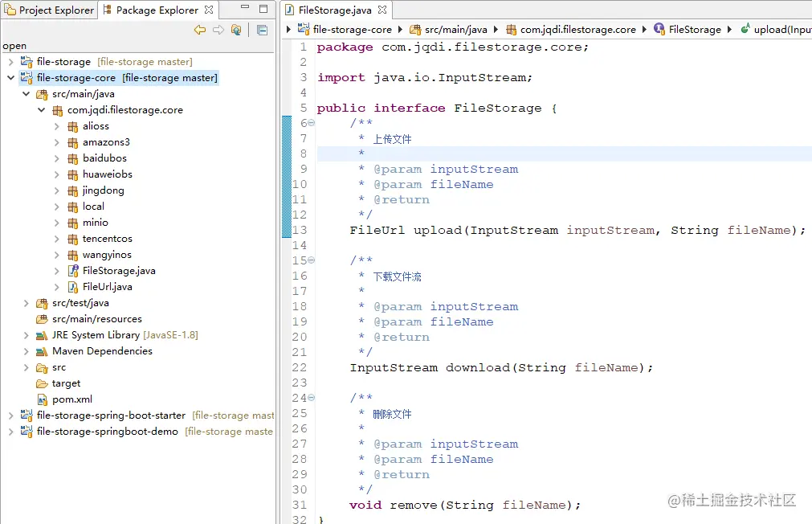Image resolution: width=812 pixels, height=524 pixels.
Task: Collapse the Javadoc fold at line 15
Action: tap(312, 260)
